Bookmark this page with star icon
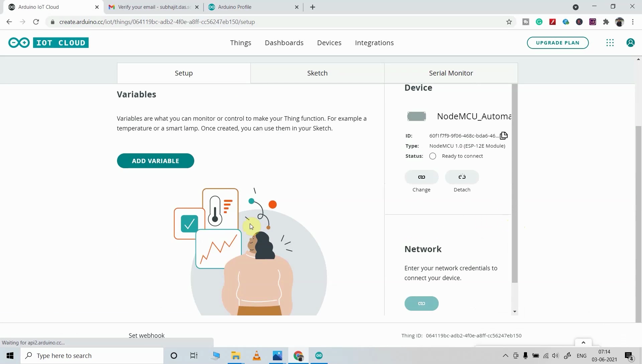The width and height of the screenshot is (642, 364). tap(509, 22)
